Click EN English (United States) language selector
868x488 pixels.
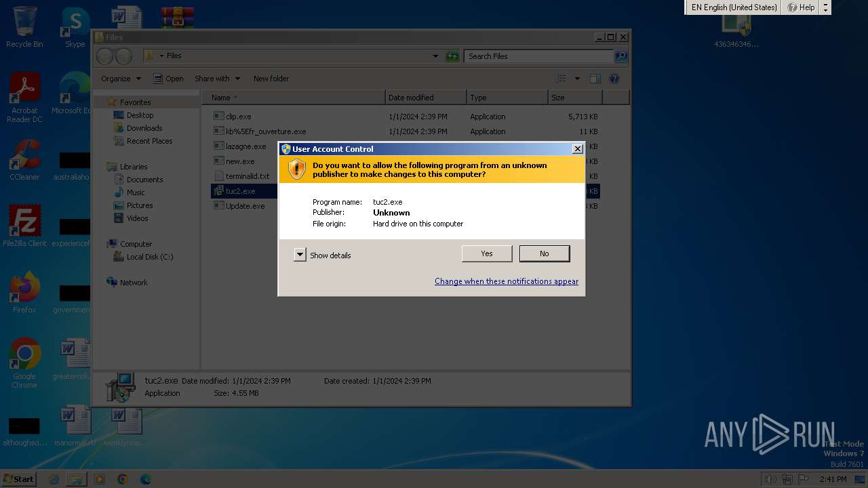tap(734, 7)
